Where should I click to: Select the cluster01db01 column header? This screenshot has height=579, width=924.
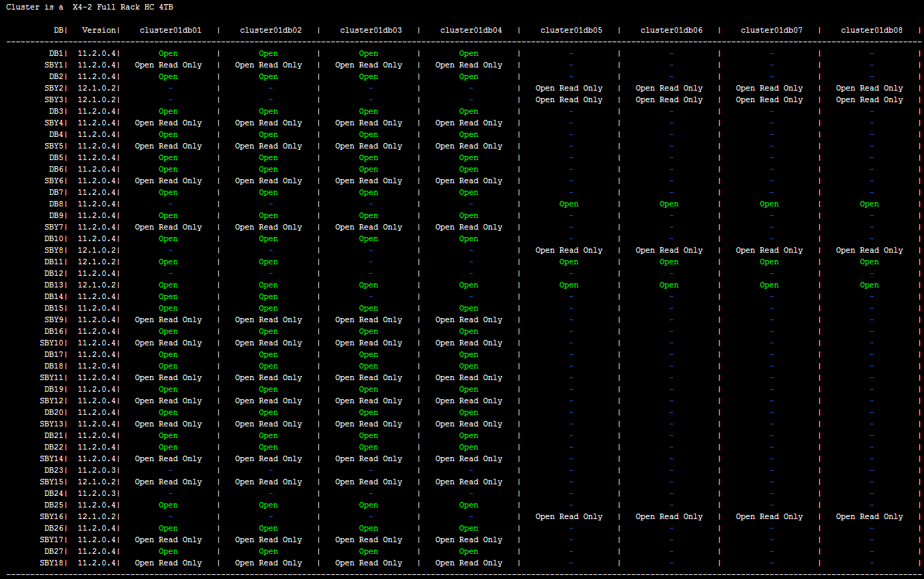168,30
